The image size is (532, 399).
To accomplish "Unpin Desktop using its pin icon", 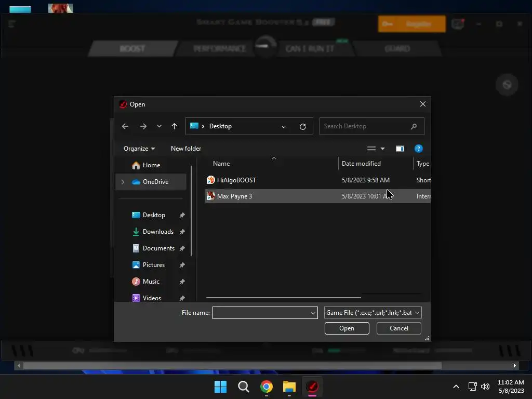I will [x=182, y=215].
